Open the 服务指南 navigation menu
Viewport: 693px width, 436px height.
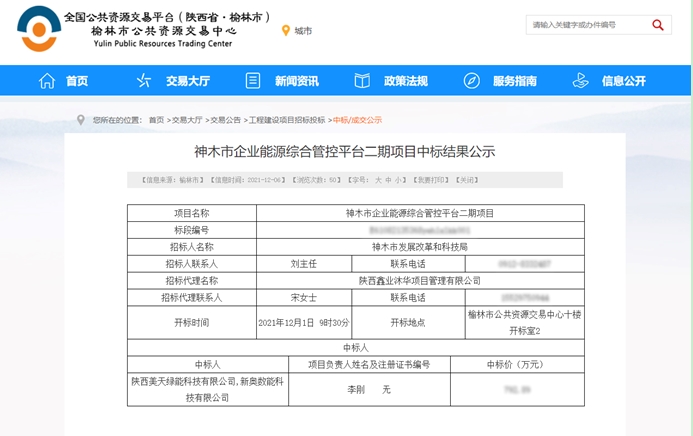point(515,81)
